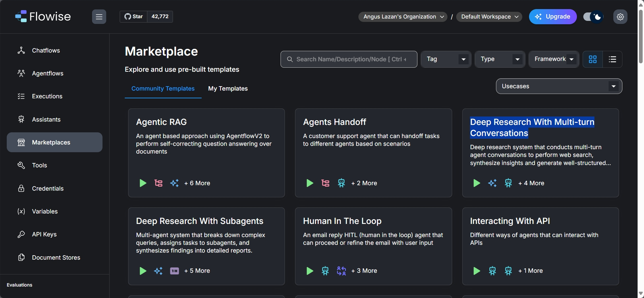Toggle dark mode switch
The height and width of the screenshot is (298, 644).
pos(593,17)
